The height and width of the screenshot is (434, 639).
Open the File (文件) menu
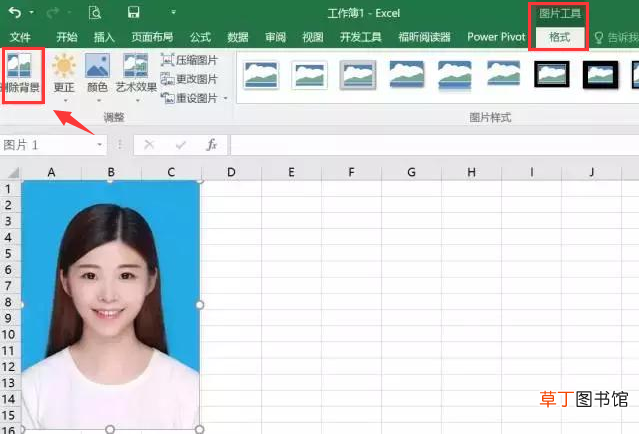click(20, 37)
